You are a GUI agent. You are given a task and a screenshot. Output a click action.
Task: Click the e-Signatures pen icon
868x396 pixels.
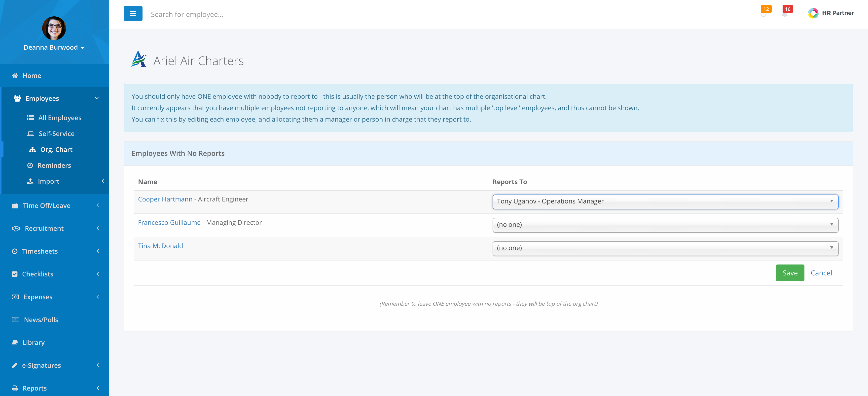click(x=14, y=365)
